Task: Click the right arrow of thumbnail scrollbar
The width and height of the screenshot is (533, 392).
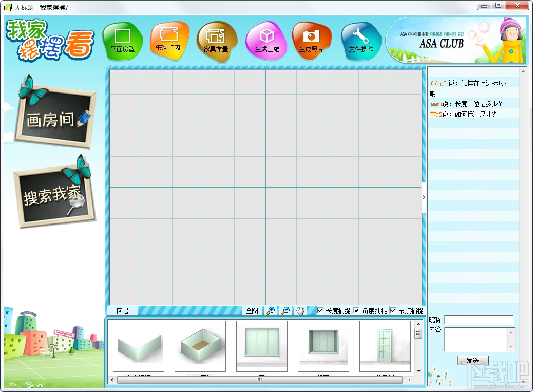Action: 409,380
